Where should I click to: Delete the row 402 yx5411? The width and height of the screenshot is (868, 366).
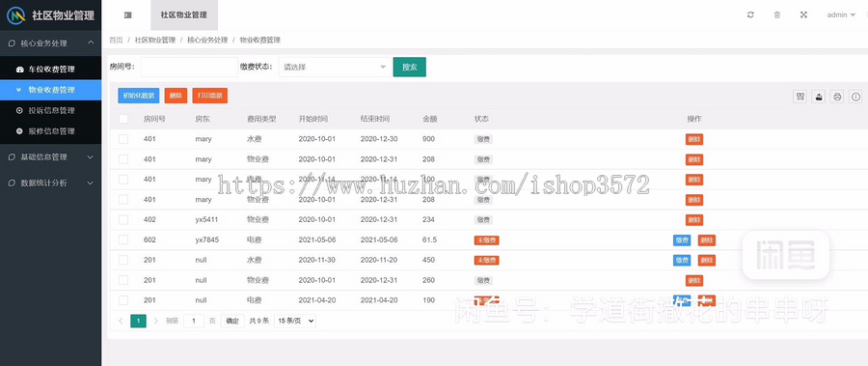pos(694,220)
